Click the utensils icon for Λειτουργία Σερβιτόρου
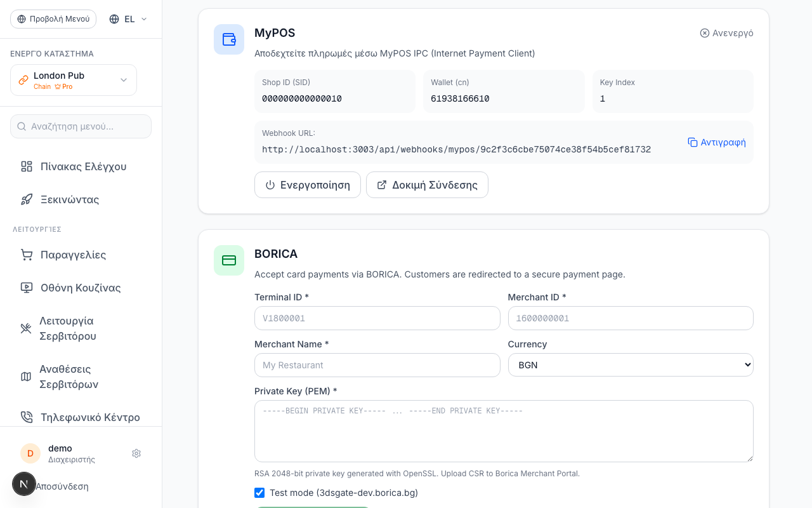Image resolution: width=812 pixels, height=508 pixels. [26, 328]
